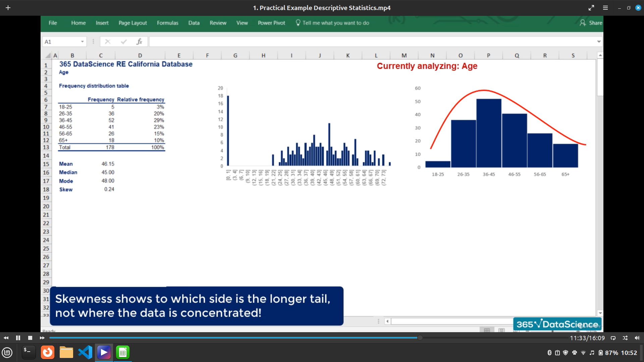
Task: Open the player hamburger menu
Action: pos(605,8)
